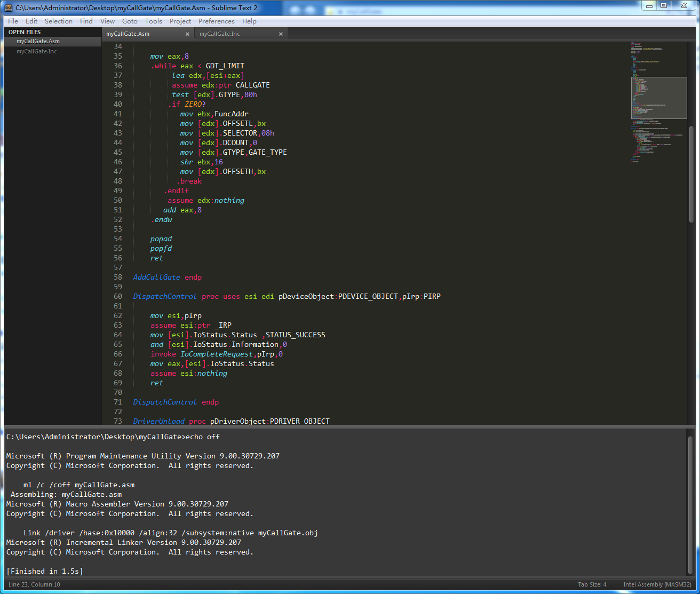Viewport: 700px width, 594px height.
Task: Open the Project menu
Action: point(180,21)
